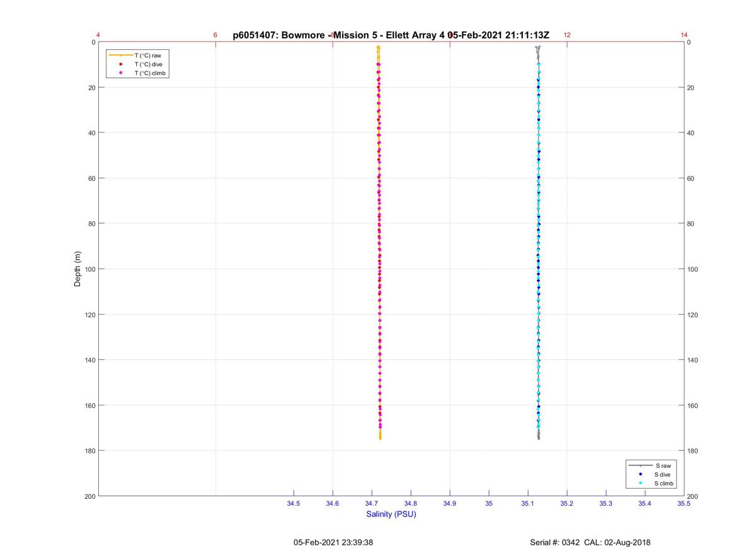Click the 60 tick on left depth axis
This screenshot has height=558, width=756.
coord(92,178)
